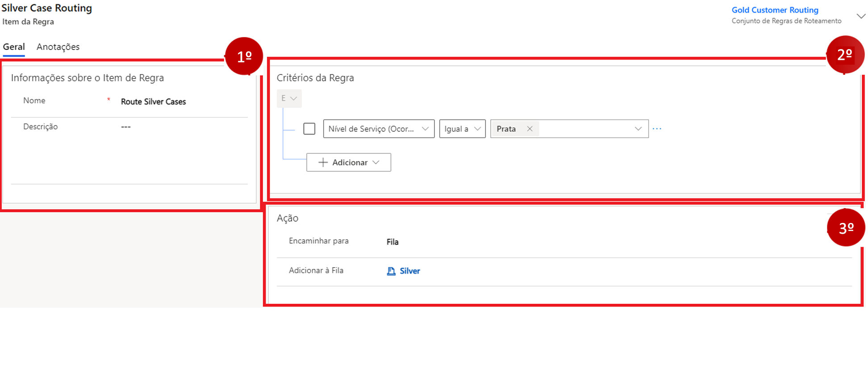The height and width of the screenshot is (384, 868).
Task: Open the Nível de Serviço field dropdown
Action: (x=379, y=129)
